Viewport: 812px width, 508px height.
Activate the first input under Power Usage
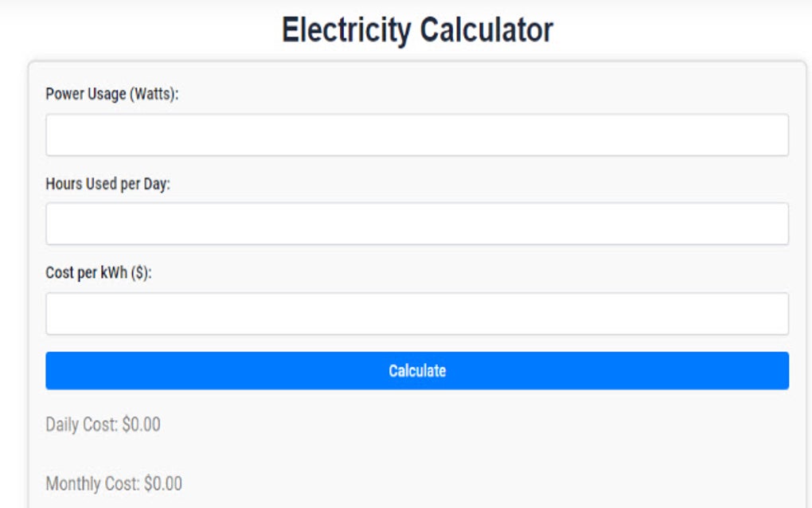(417, 135)
